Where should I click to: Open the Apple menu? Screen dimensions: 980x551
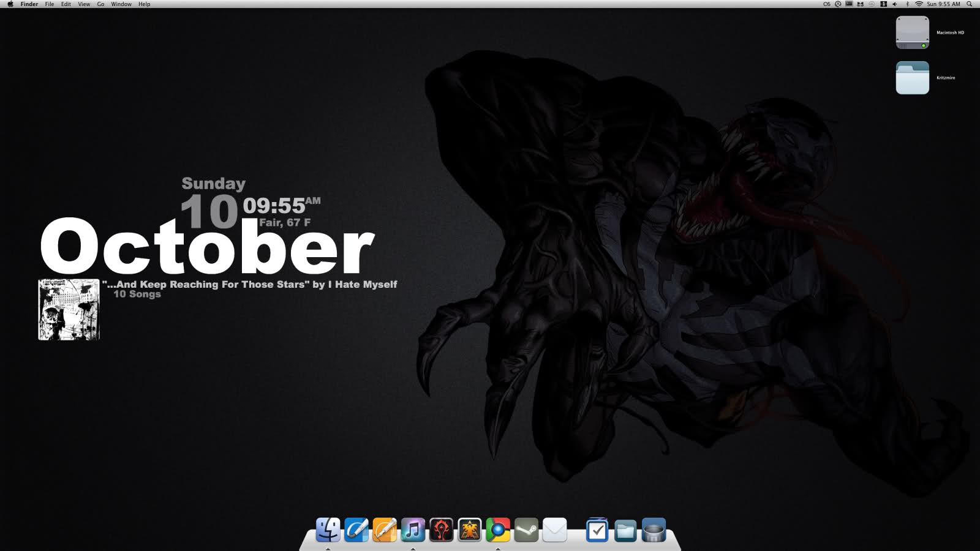point(10,4)
